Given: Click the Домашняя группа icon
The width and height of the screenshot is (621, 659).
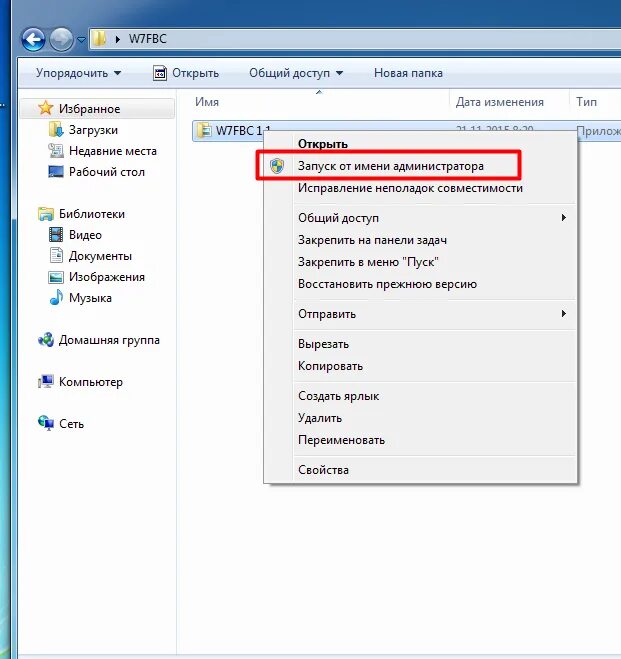Looking at the screenshot, I should [45, 340].
